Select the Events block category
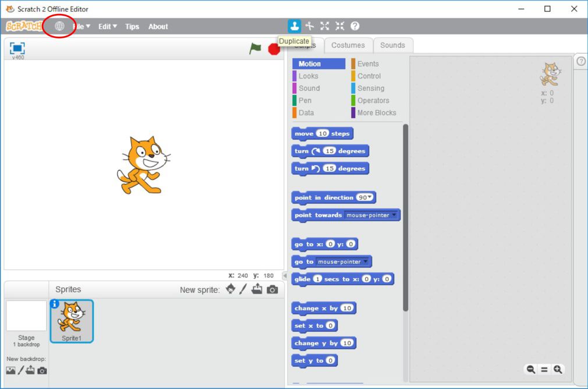 coord(367,64)
